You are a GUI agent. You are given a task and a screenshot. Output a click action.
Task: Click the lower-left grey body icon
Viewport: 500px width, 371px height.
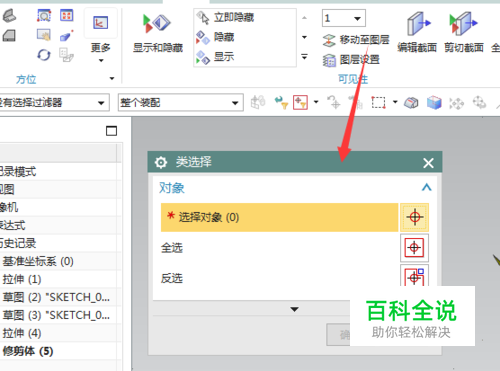coord(9,35)
